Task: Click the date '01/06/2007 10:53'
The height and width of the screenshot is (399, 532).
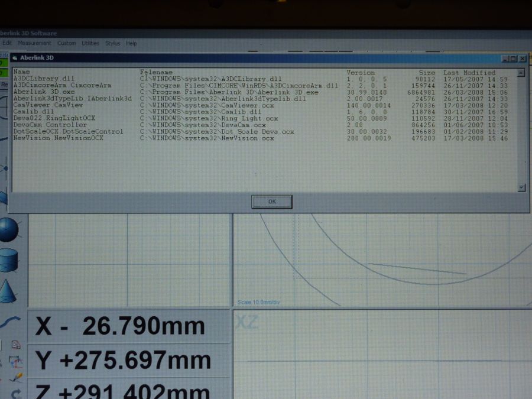Action: coord(476,125)
